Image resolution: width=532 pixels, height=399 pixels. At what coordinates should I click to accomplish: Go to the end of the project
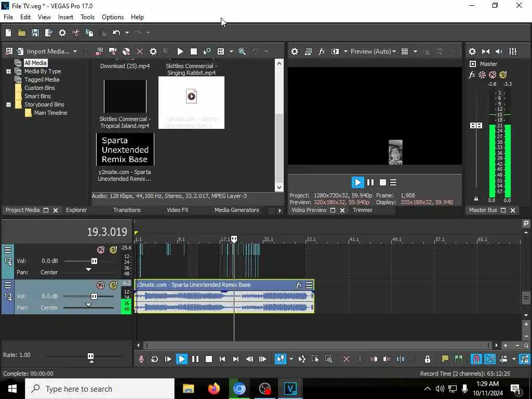click(236, 359)
